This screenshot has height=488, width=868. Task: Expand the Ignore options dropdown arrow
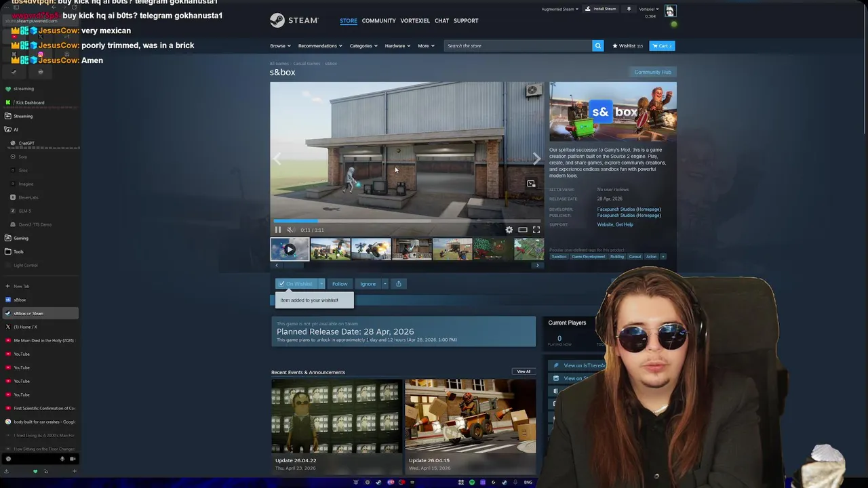coord(384,284)
